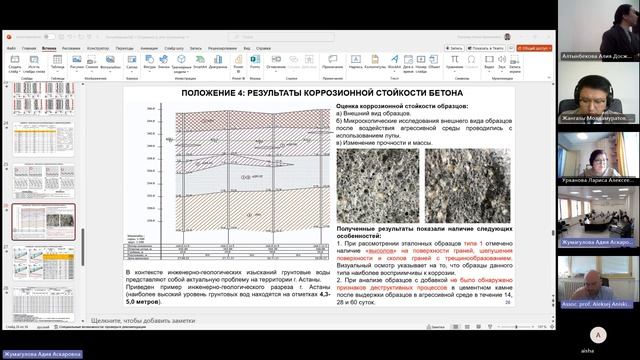Click the user account avatar in title bar
The image size is (640, 360).
pyautogui.click(x=507, y=37)
